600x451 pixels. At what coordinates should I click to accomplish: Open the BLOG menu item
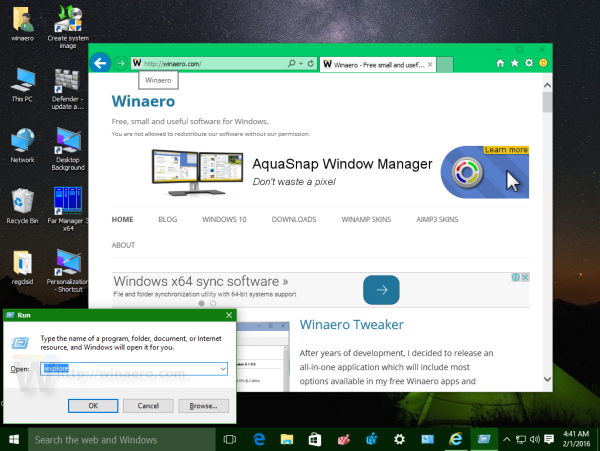tap(168, 219)
